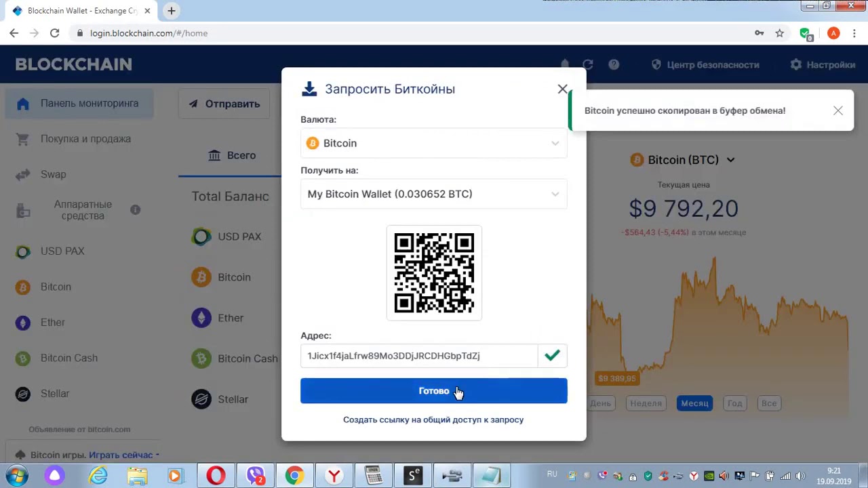This screenshot has height=488, width=868.
Task: Switch to the Всего tab
Action: point(231,155)
